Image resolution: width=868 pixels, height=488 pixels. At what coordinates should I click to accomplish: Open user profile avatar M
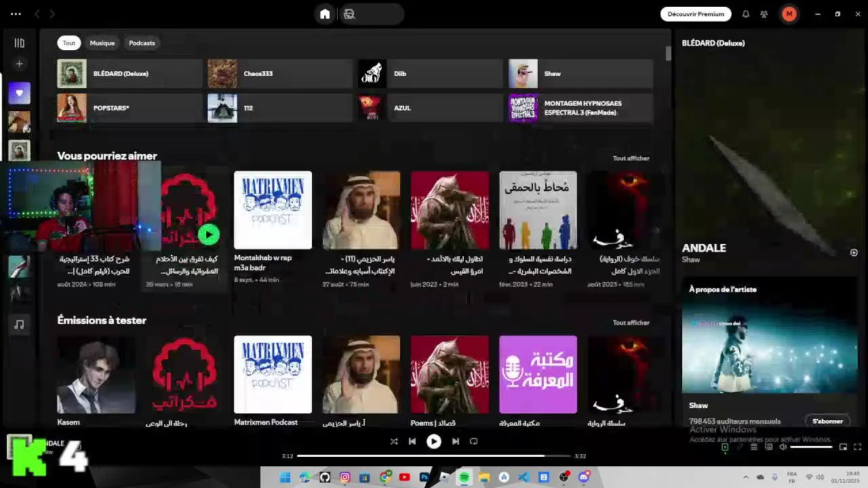tap(789, 14)
